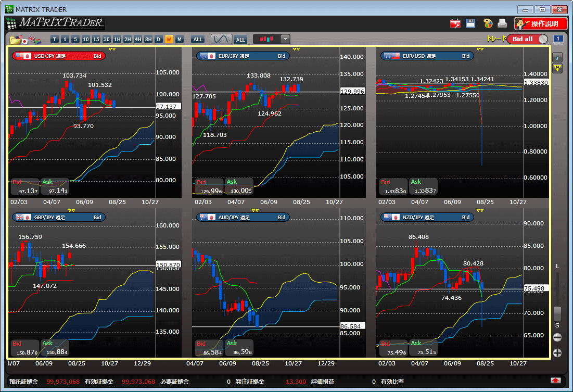The width and height of the screenshot is (573, 392).
Task: Click the floppy disk save icon
Action: coord(470,23)
